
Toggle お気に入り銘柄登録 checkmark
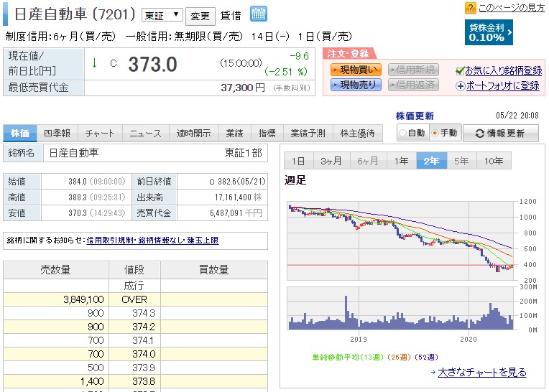[460, 71]
